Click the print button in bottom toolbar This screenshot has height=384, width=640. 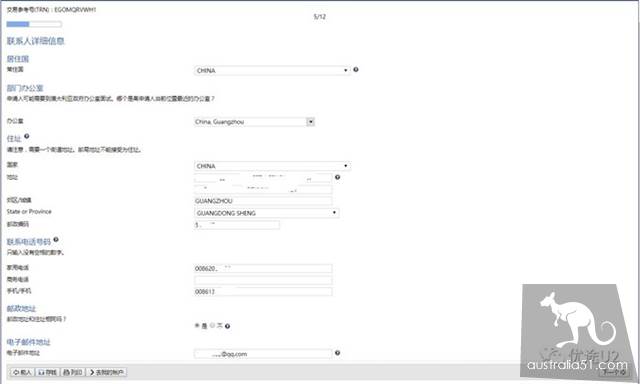(x=73, y=372)
